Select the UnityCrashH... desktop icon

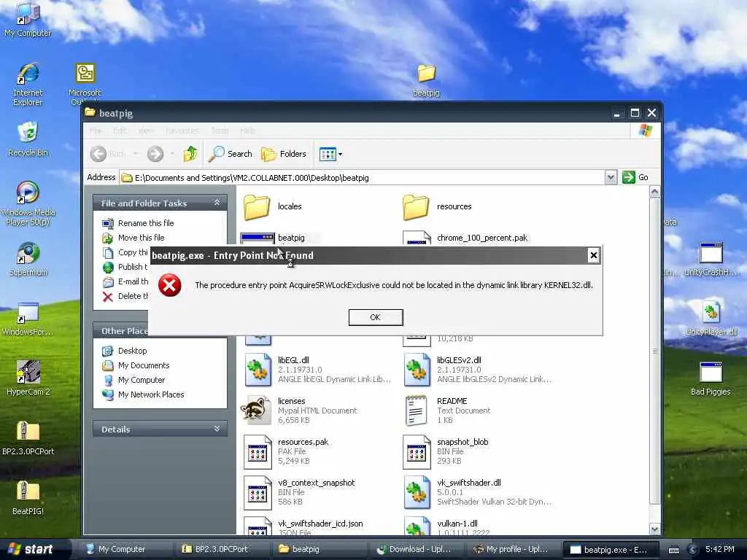click(711, 260)
